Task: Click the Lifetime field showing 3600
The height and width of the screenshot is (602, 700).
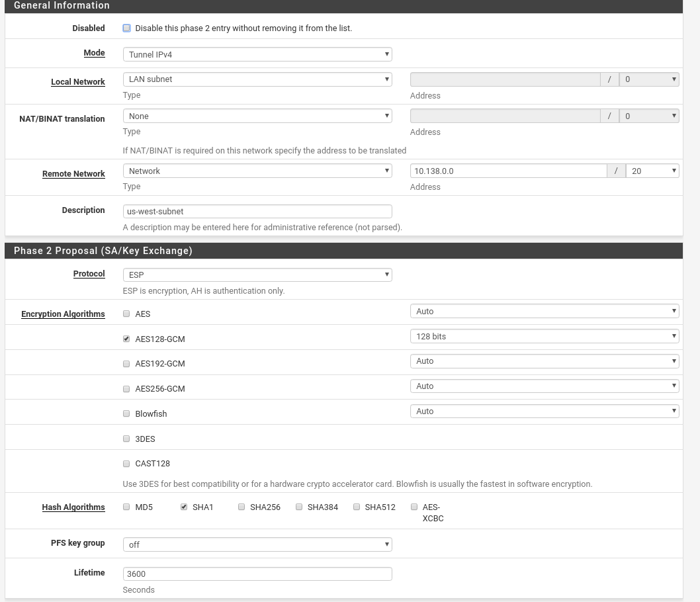Action: (x=257, y=574)
